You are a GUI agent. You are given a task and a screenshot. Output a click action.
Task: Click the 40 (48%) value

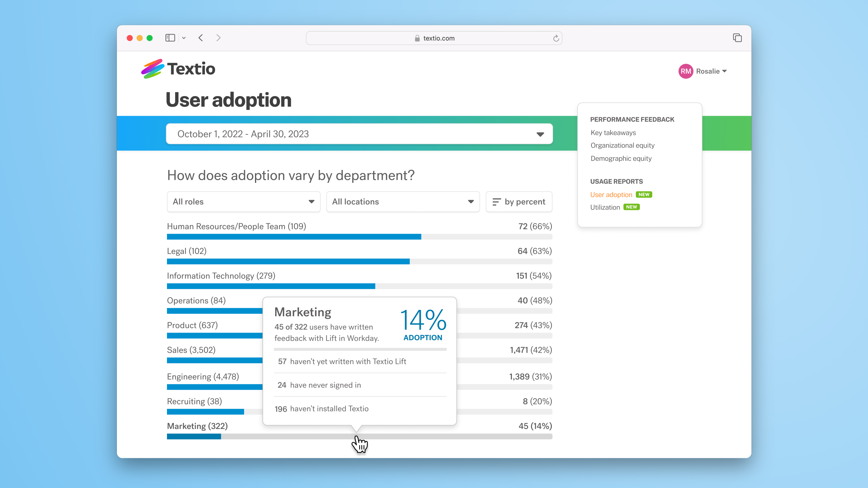pos(535,300)
